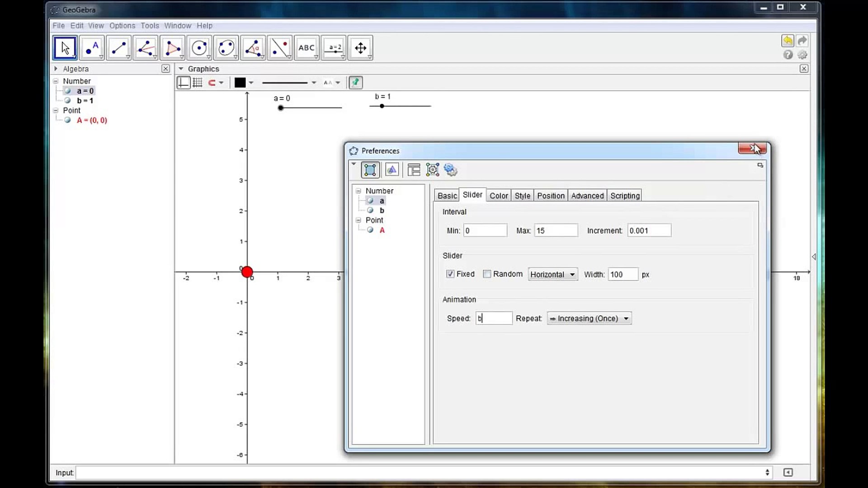Image resolution: width=868 pixels, height=488 pixels.
Task: Select the Polygon tool
Action: [172, 48]
